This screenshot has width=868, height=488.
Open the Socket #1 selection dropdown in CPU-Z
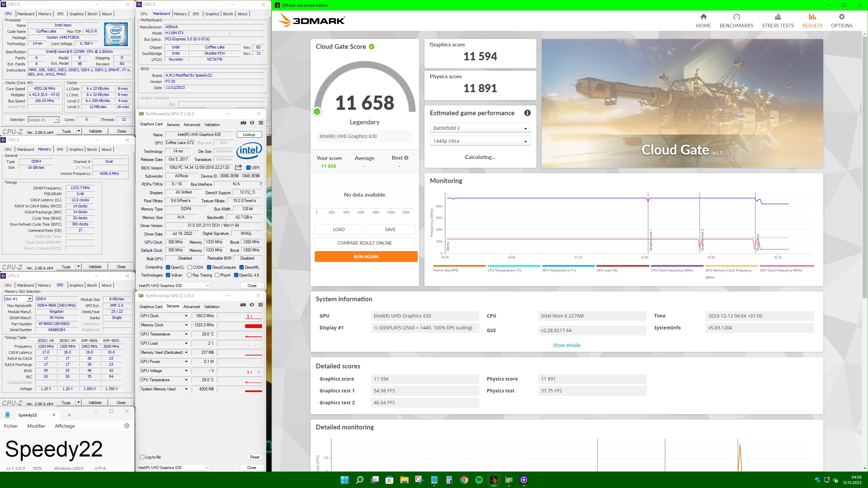coord(43,120)
